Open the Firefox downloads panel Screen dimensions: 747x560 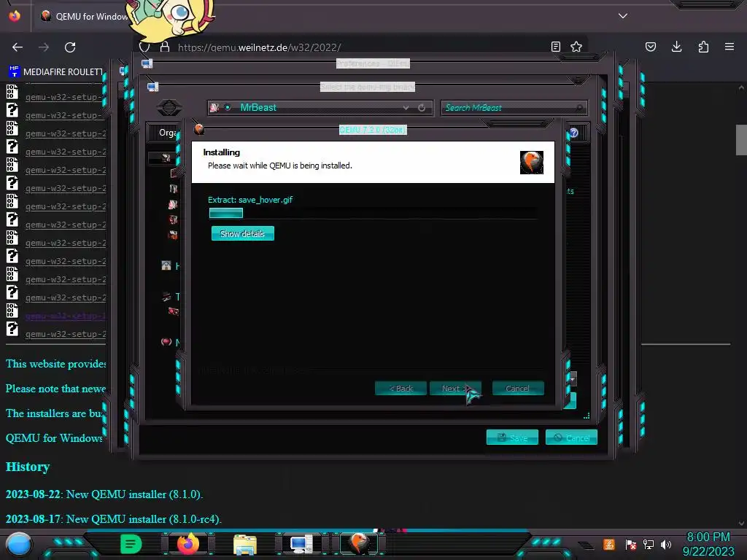point(676,47)
